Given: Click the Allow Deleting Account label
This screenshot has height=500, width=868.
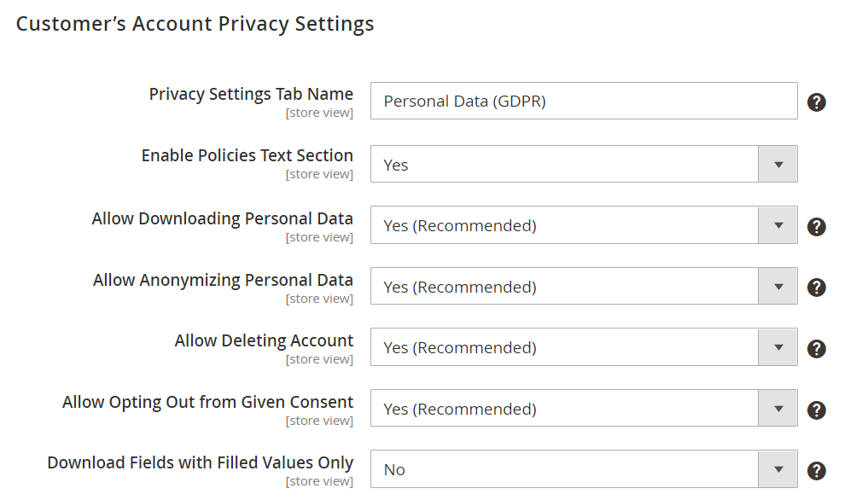Looking at the screenshot, I should (264, 340).
